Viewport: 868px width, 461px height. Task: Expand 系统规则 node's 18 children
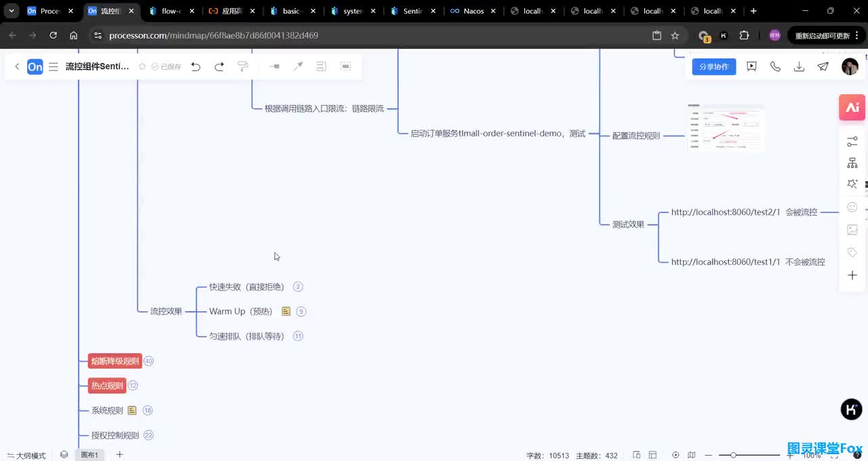[147, 410]
